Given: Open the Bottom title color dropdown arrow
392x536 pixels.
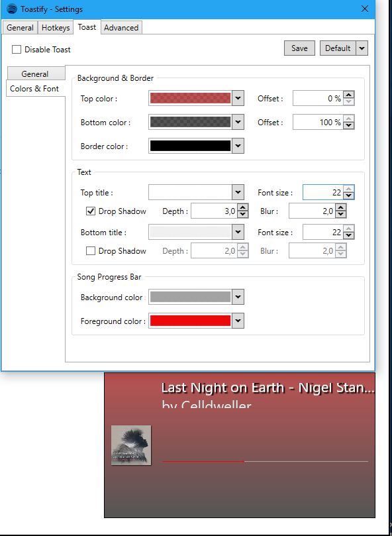Looking at the screenshot, I should coord(238,232).
